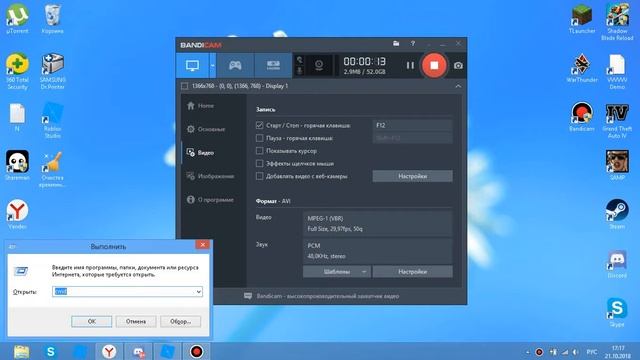
Task: Select Steam desktop icon
Action: (617, 214)
